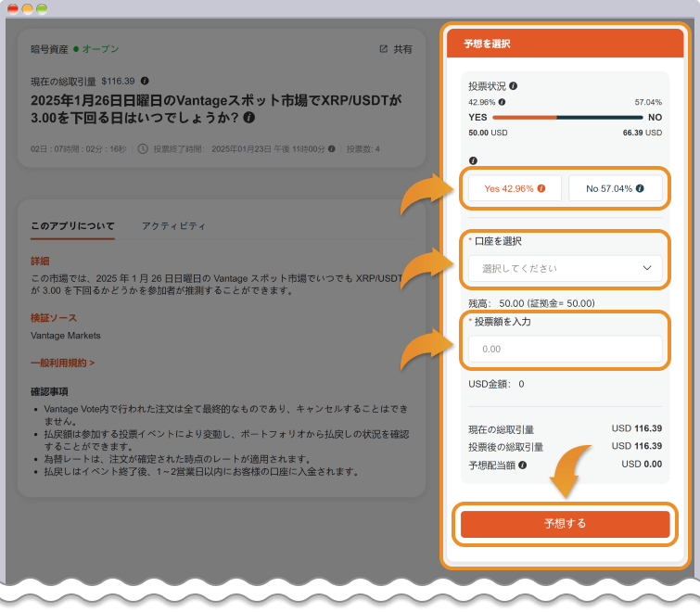
Task: Click the 予想する submit button
Action: [x=566, y=524]
